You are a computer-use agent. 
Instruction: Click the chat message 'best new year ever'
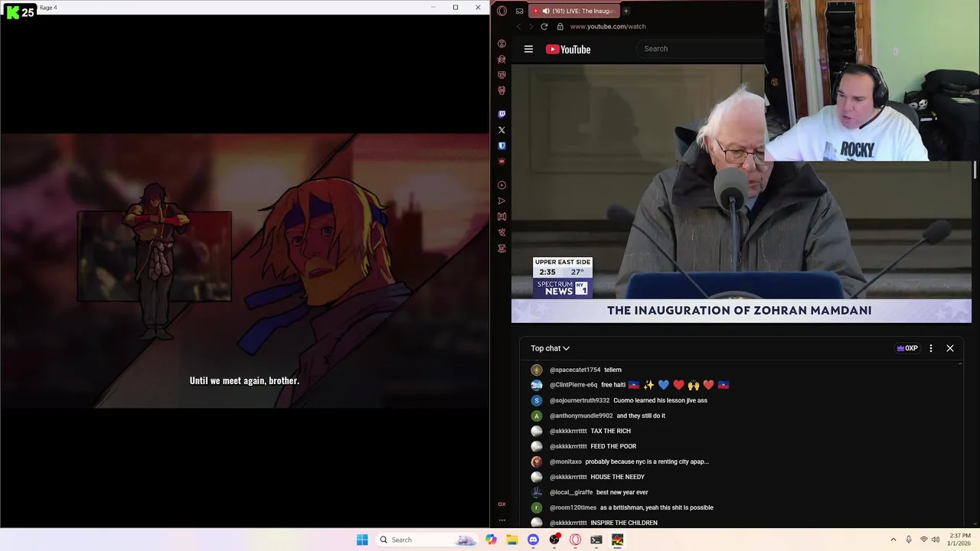tap(622, 492)
